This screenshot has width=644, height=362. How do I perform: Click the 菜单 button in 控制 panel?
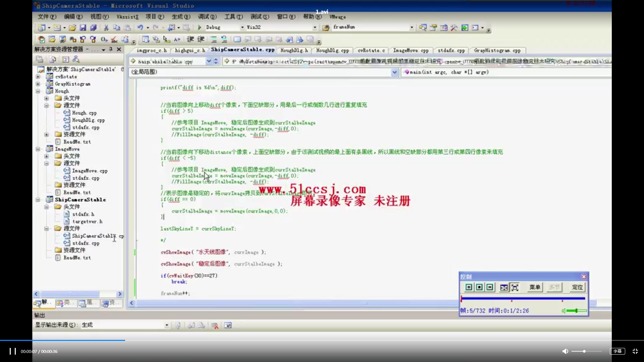click(x=535, y=287)
